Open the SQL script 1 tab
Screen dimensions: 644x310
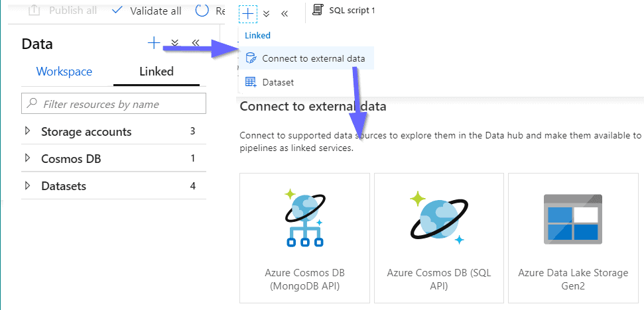pos(344,10)
